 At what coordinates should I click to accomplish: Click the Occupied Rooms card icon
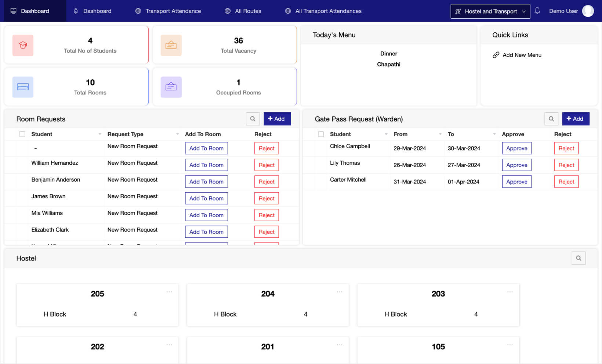click(x=171, y=87)
